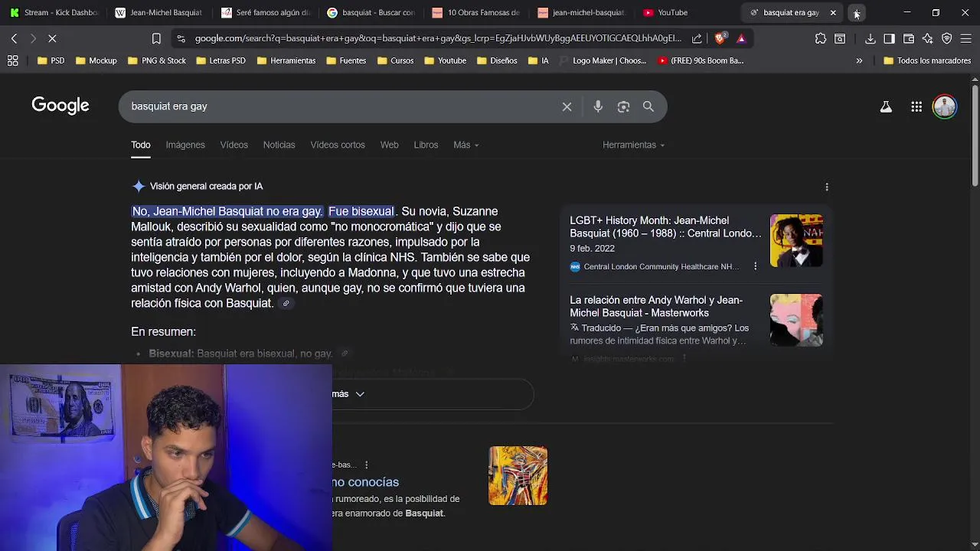Expand AI overview with Mostrar más chevron
The image size is (980, 551).
(360, 394)
